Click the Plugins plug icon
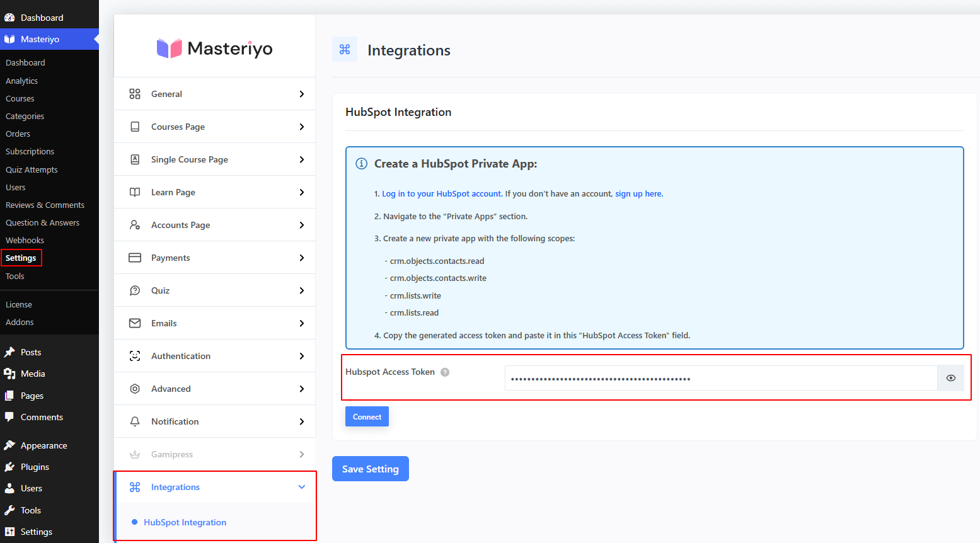 9,467
